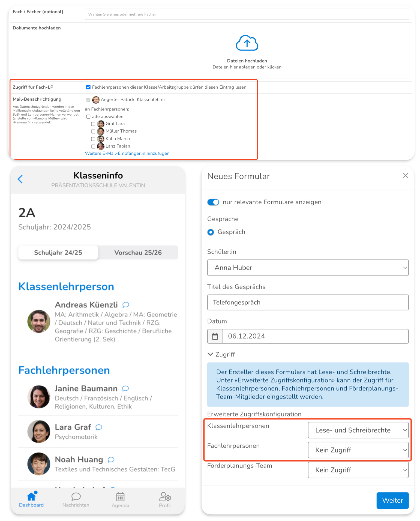Select the Gespräch radio button
This screenshot has width=420, height=521.
211,232
